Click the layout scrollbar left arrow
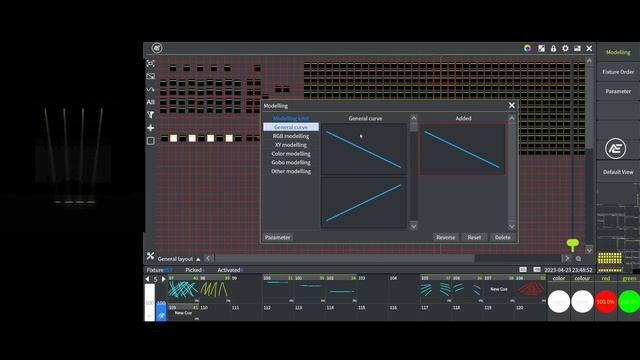The width and height of the screenshot is (640, 360). (208, 258)
